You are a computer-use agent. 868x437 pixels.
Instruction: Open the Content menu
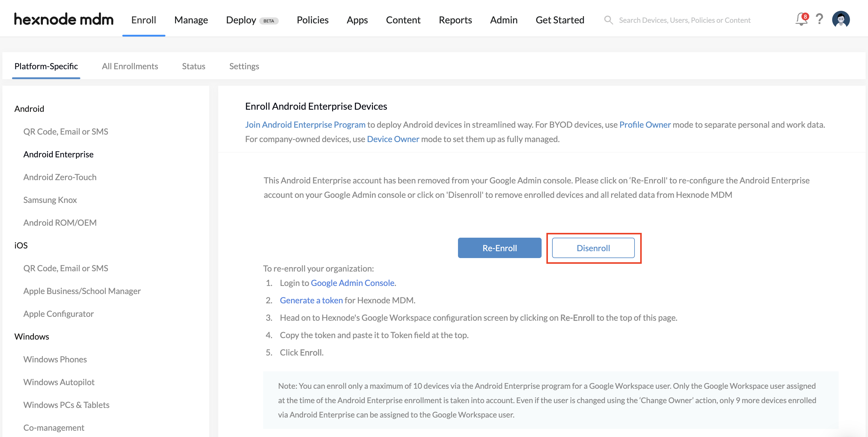pos(403,20)
